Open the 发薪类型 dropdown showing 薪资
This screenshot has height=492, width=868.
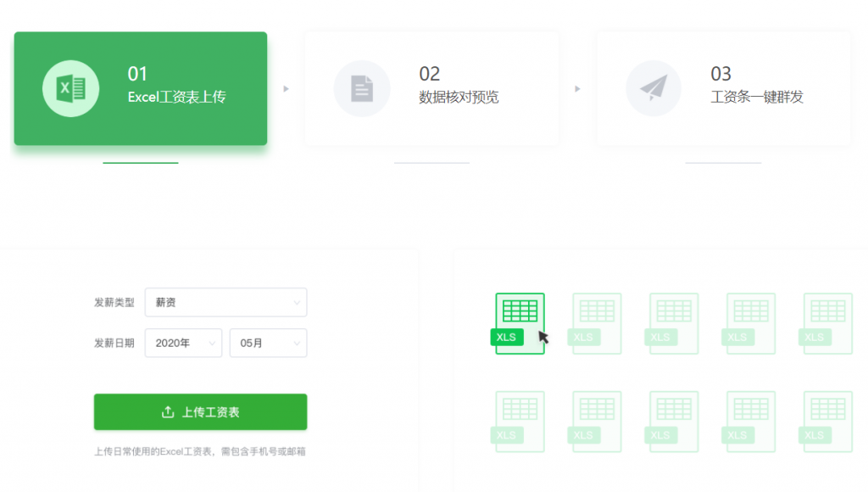pos(225,302)
